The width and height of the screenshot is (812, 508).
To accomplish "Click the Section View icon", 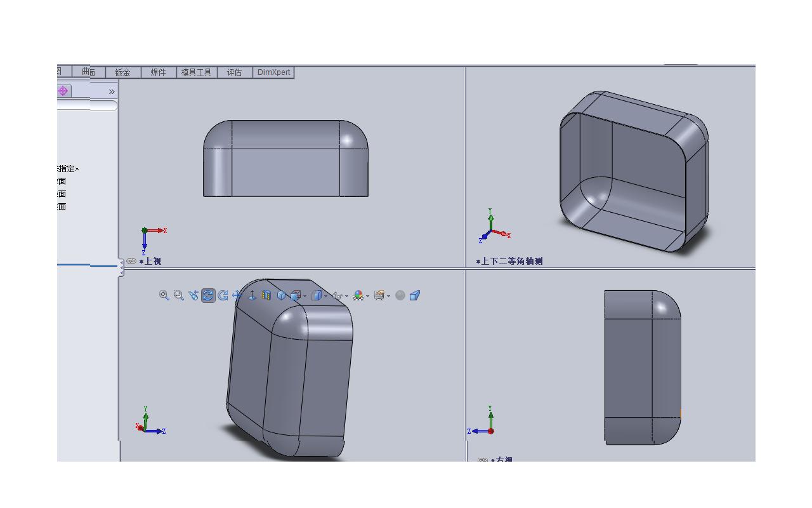I will click(266, 295).
